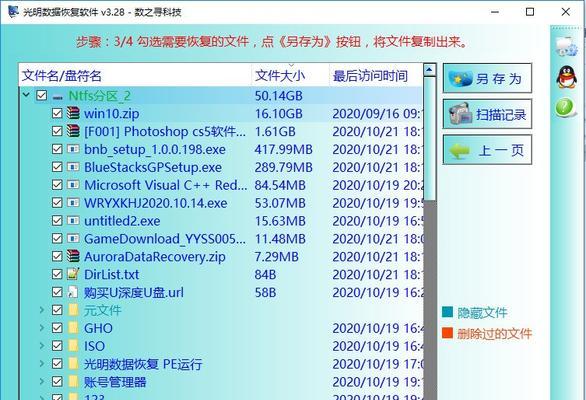The height and width of the screenshot is (400, 586).
Task: Click the 购买U深度U盘.url shortcut icon
Action: tap(73, 292)
